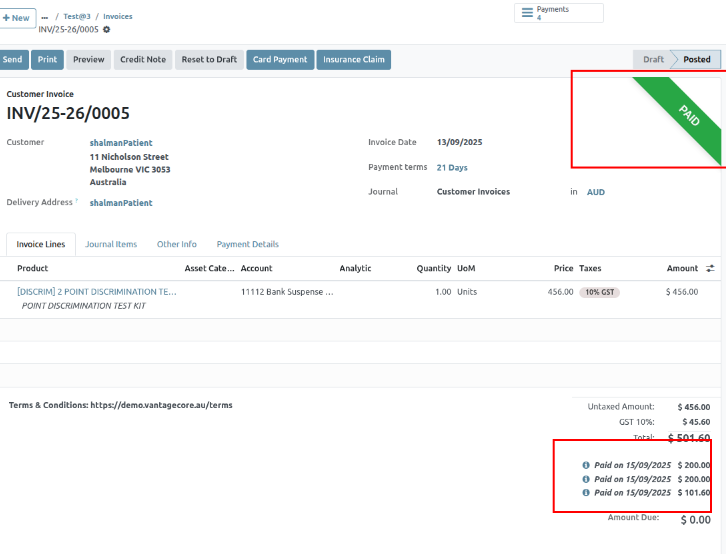The image size is (726, 554).
Task: Click the Insurance Claim button
Action: (x=353, y=60)
